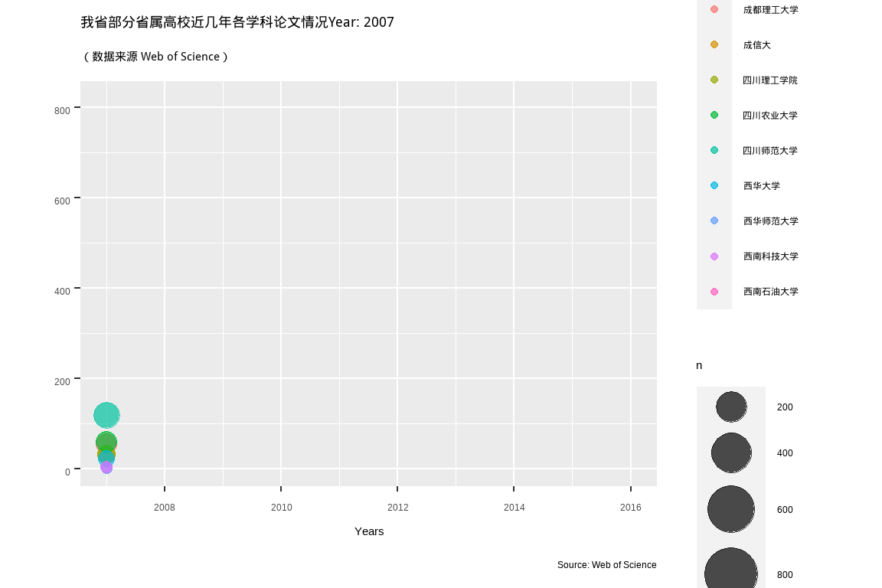
Task: Click the 西华师范大学 blue legend dot
Action: (x=714, y=220)
